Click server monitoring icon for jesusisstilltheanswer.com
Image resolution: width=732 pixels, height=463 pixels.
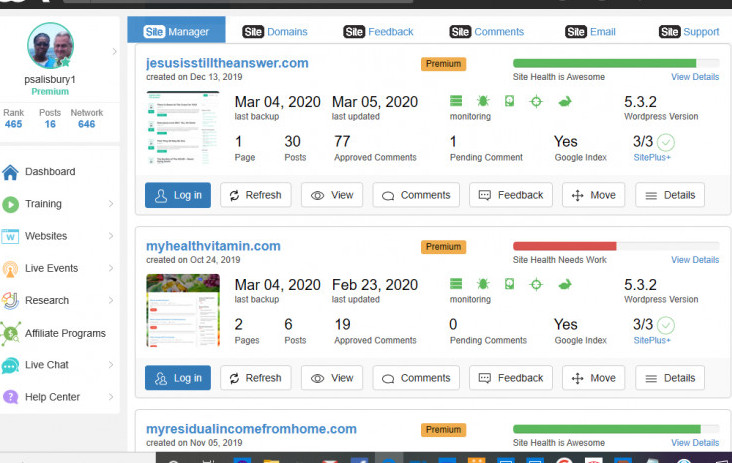coord(456,101)
